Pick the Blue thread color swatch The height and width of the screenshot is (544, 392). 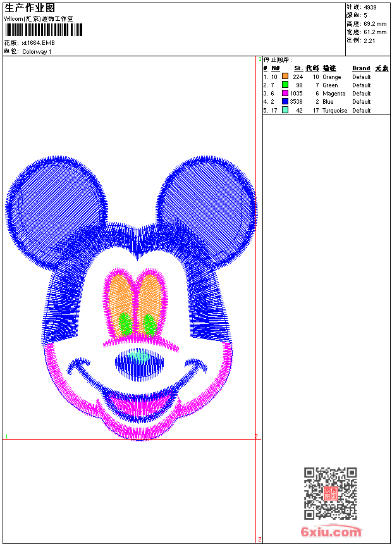pyautogui.click(x=285, y=101)
